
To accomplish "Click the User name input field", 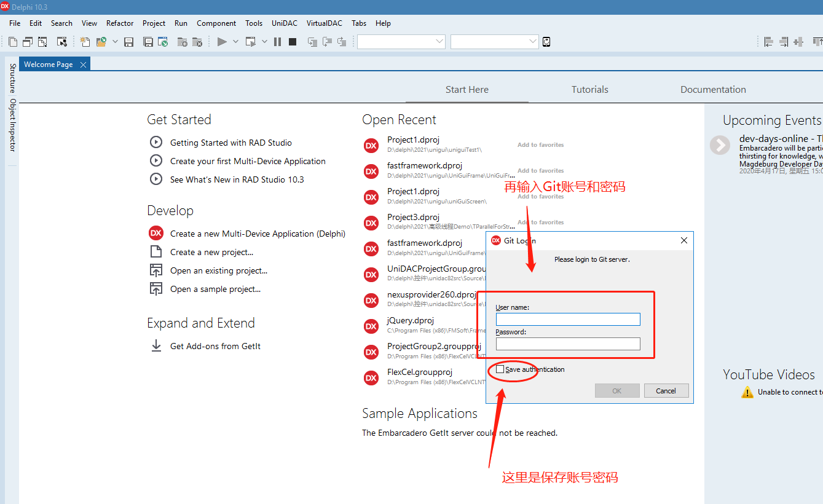I will pyautogui.click(x=568, y=319).
